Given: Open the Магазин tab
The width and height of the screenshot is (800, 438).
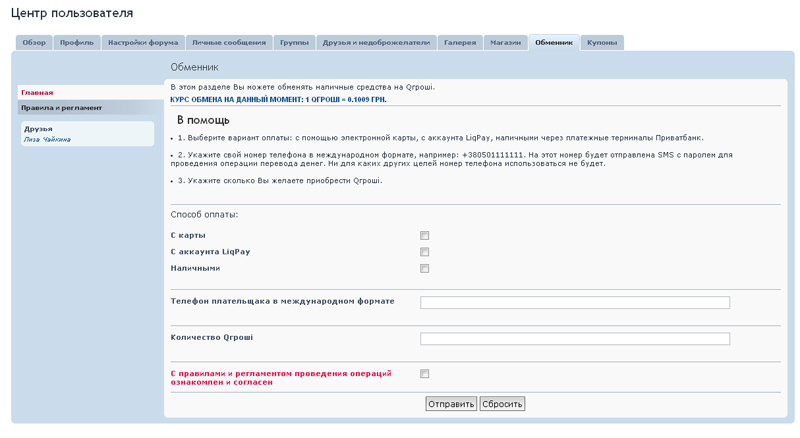Looking at the screenshot, I should pyautogui.click(x=505, y=43).
